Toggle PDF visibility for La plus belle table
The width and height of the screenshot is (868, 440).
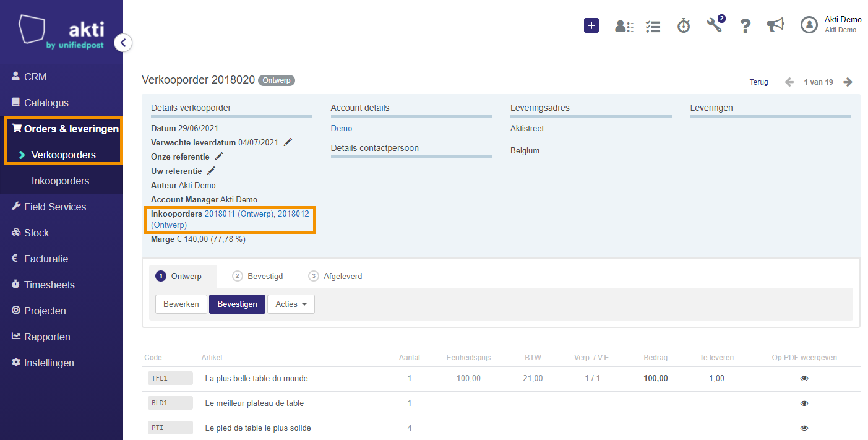coord(804,379)
